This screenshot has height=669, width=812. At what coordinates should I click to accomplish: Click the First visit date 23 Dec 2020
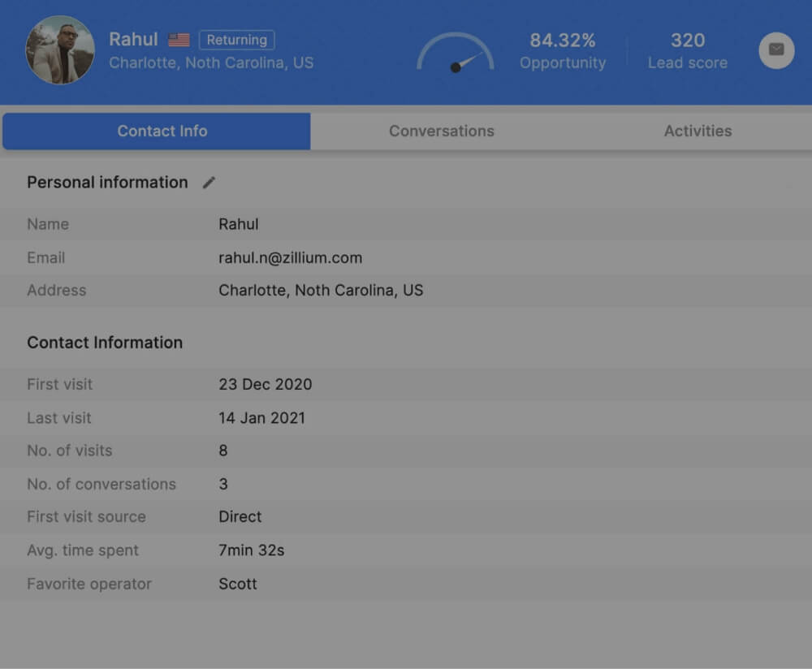265,384
